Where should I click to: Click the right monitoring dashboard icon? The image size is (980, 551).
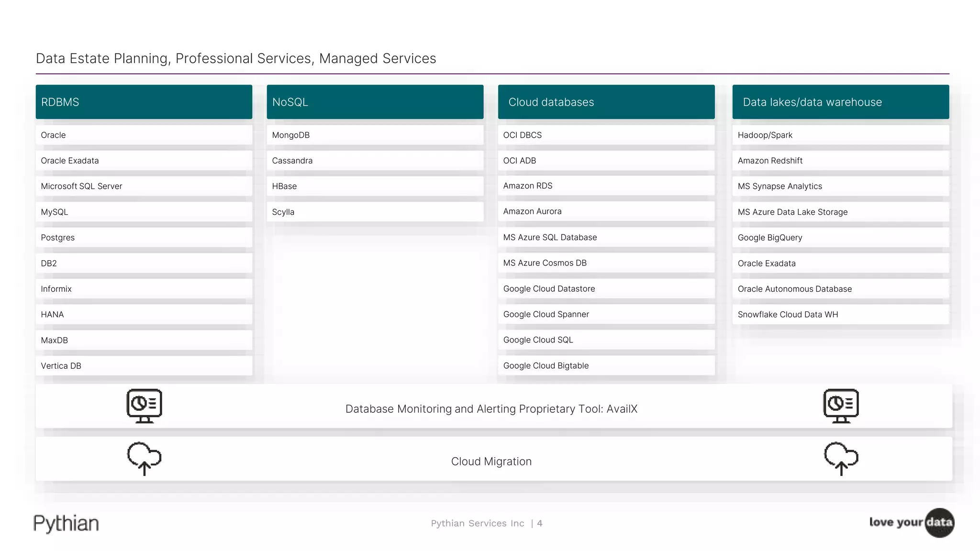click(841, 406)
